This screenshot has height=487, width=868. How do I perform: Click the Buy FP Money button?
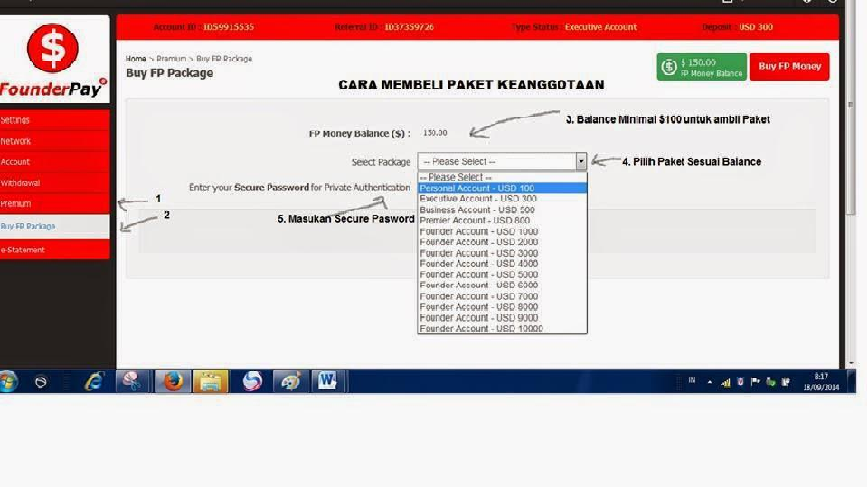click(789, 67)
